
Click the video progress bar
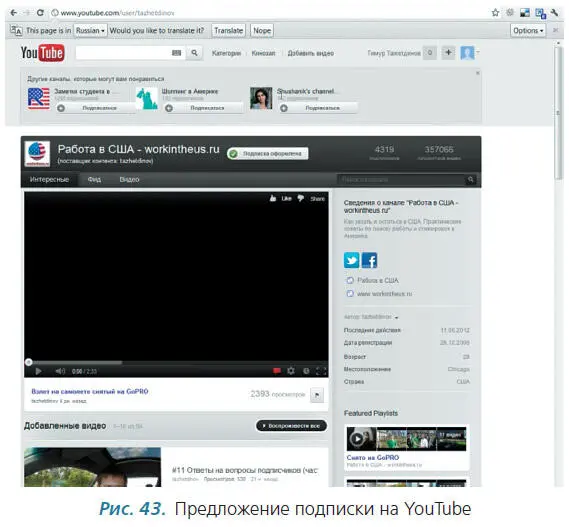point(176,362)
